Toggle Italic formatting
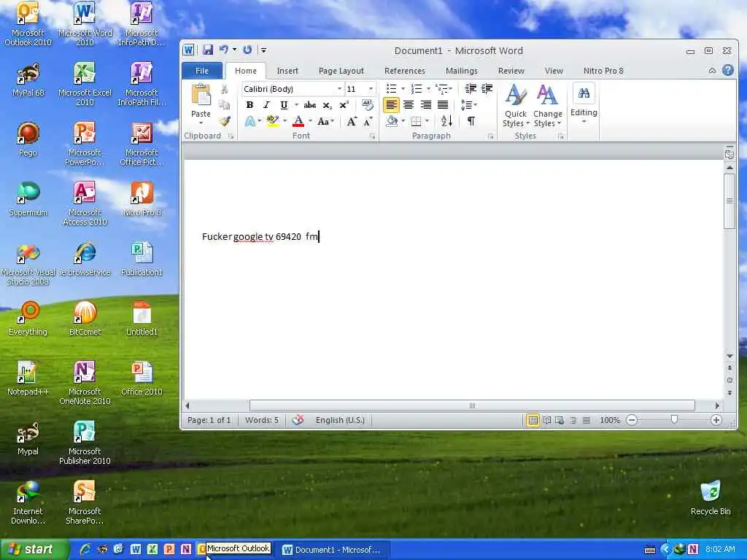This screenshot has width=747, height=560. point(266,105)
